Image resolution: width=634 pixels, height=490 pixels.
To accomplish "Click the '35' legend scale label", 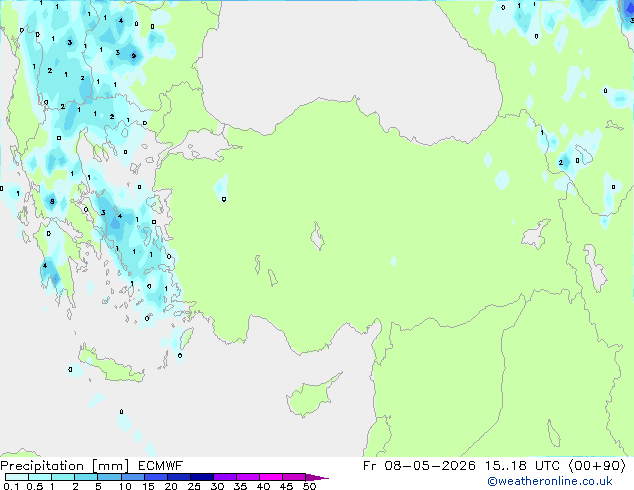I will tap(240, 486).
